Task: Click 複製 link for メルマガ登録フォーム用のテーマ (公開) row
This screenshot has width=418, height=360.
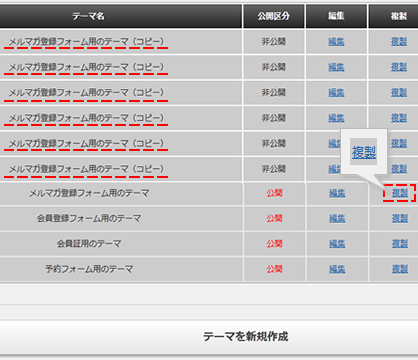Action: tap(400, 193)
